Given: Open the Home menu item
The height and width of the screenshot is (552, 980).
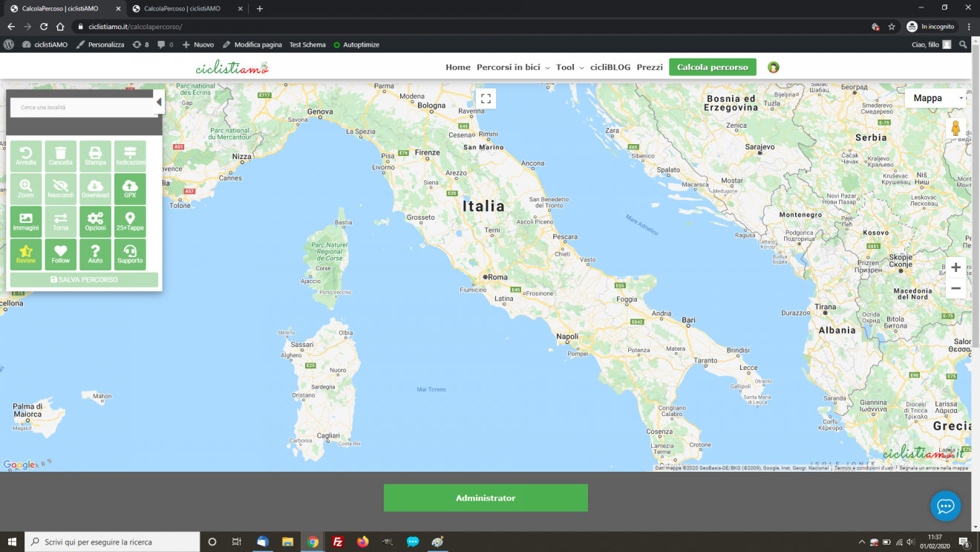Looking at the screenshot, I should point(458,67).
